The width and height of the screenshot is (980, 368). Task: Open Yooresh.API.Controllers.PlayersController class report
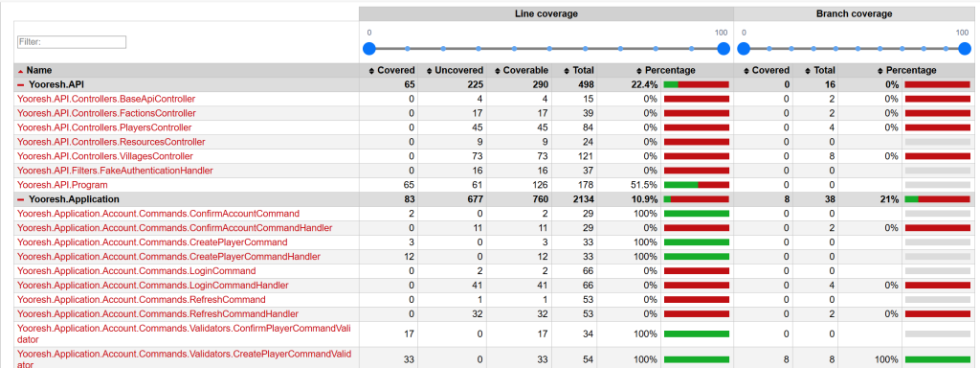pos(105,127)
